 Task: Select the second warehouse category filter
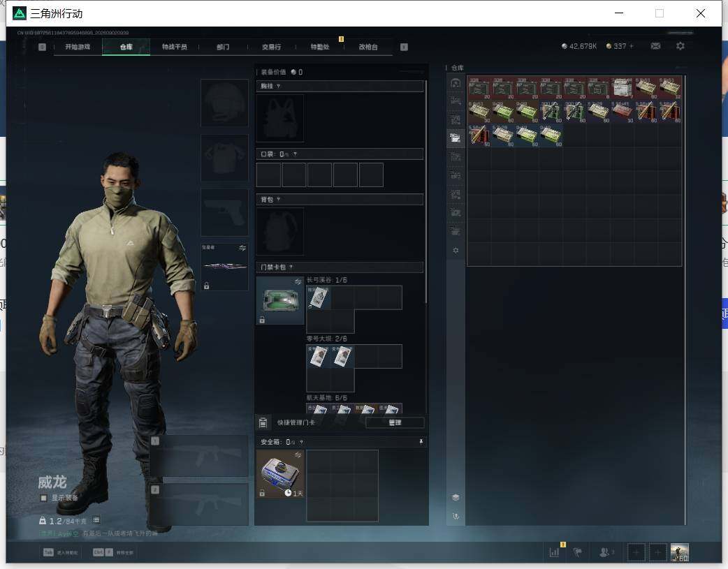coord(456,101)
